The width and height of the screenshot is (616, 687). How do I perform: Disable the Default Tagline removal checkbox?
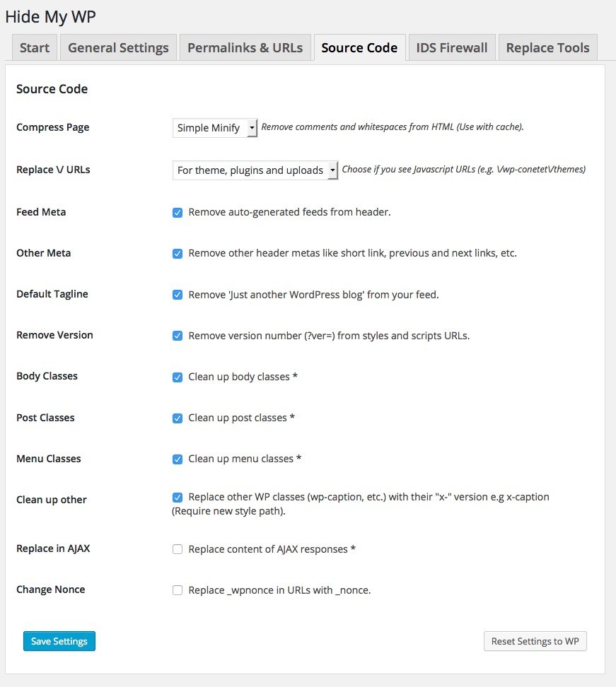178,295
